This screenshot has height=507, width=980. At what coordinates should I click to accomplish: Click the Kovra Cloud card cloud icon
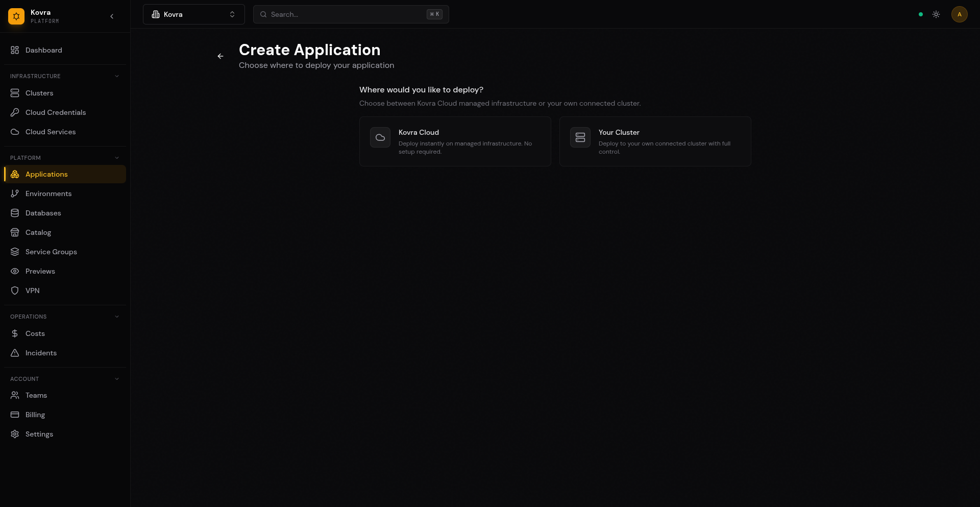[380, 137]
